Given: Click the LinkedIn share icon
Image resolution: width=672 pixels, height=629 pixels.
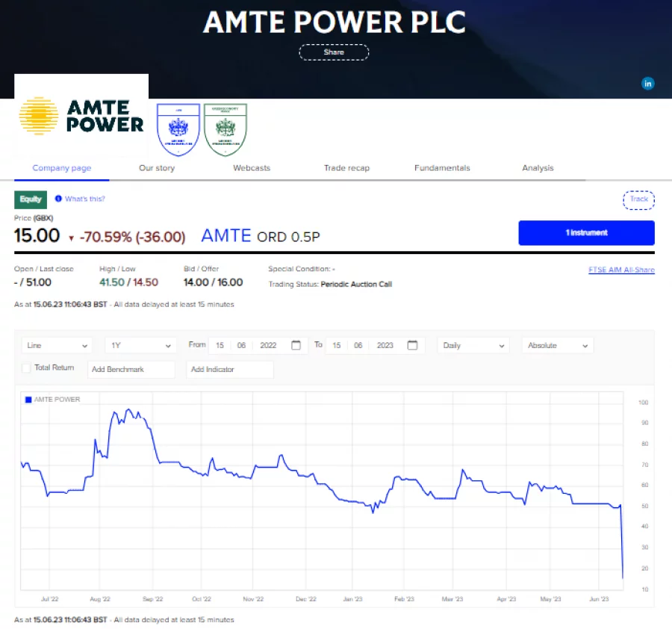Looking at the screenshot, I should coord(647,84).
